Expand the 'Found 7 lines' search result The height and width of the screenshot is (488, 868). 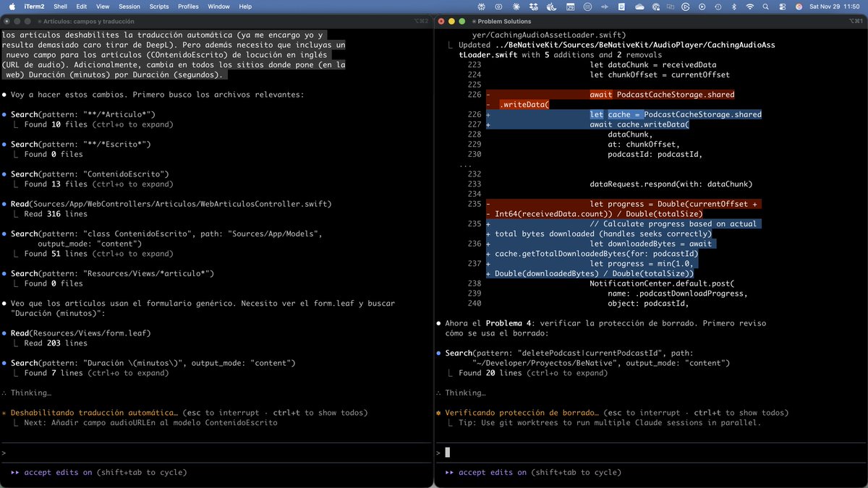click(96, 373)
